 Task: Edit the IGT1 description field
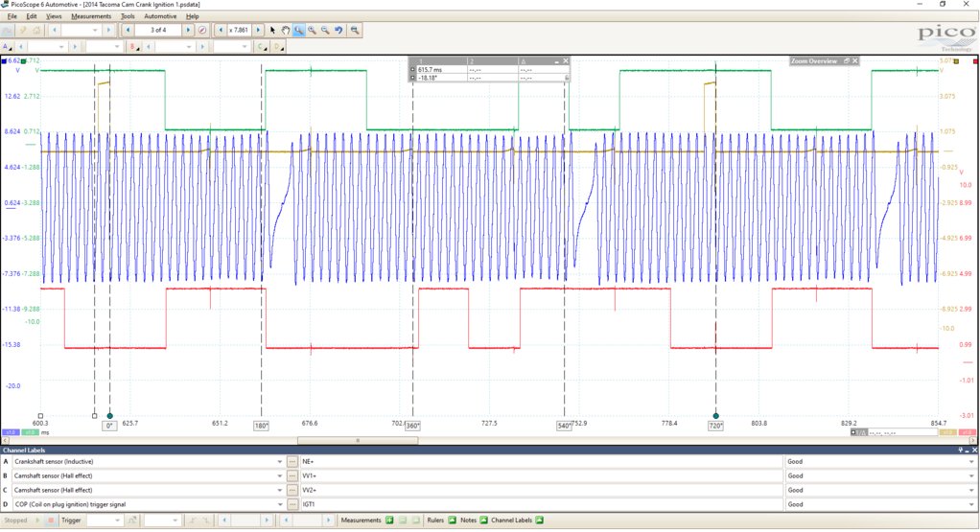(541, 505)
